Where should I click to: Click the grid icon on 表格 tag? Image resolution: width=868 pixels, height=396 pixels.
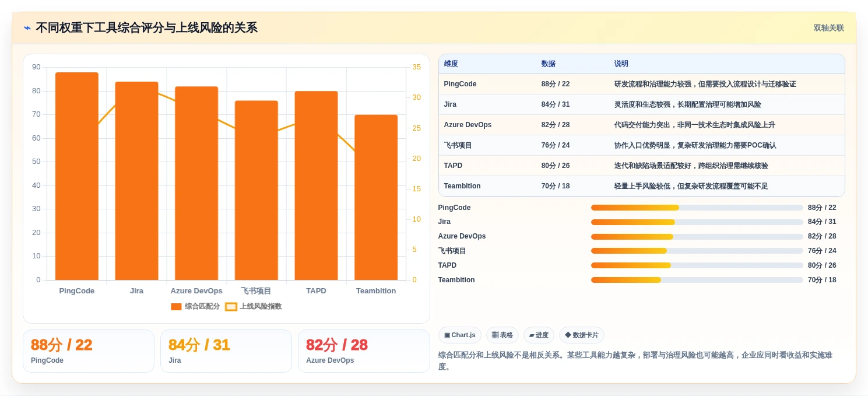495,335
